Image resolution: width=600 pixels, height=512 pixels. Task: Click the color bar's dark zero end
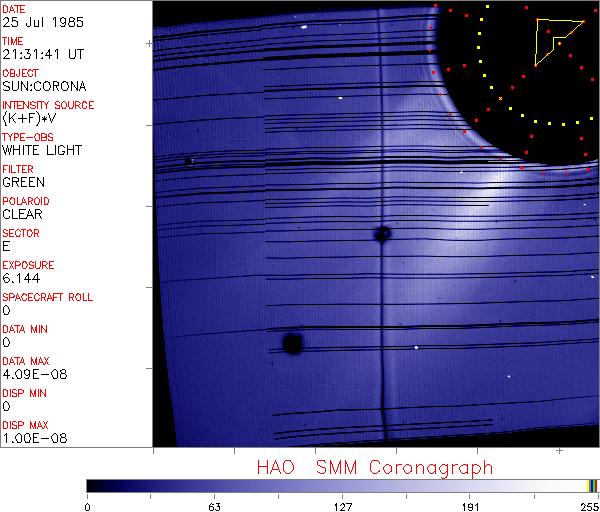pos(92,485)
